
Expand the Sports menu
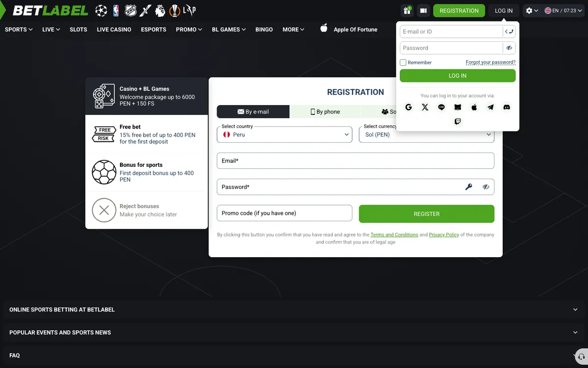19,29
